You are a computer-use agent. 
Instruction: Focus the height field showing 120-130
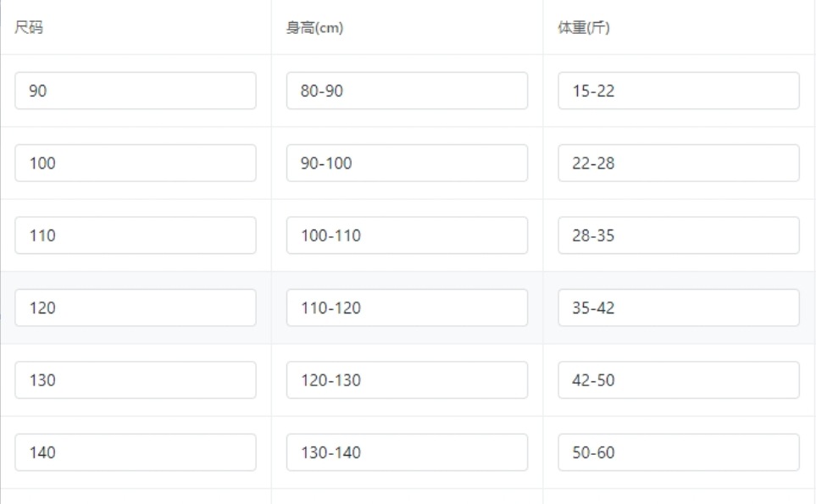(x=407, y=379)
